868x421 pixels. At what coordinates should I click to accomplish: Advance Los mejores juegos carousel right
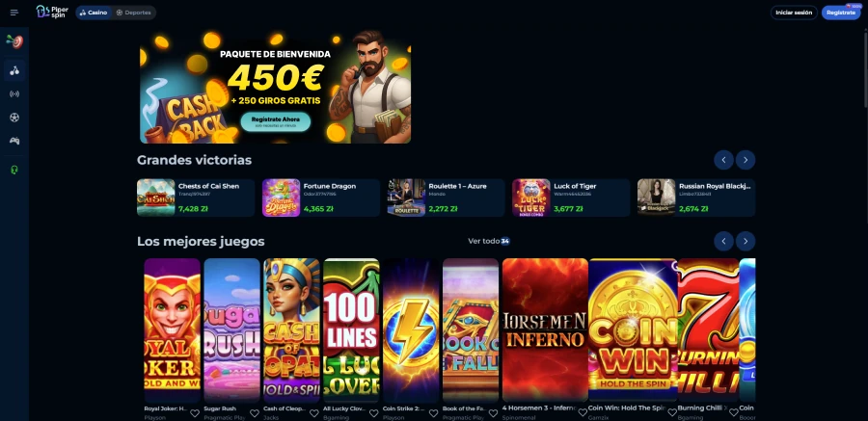(x=746, y=241)
